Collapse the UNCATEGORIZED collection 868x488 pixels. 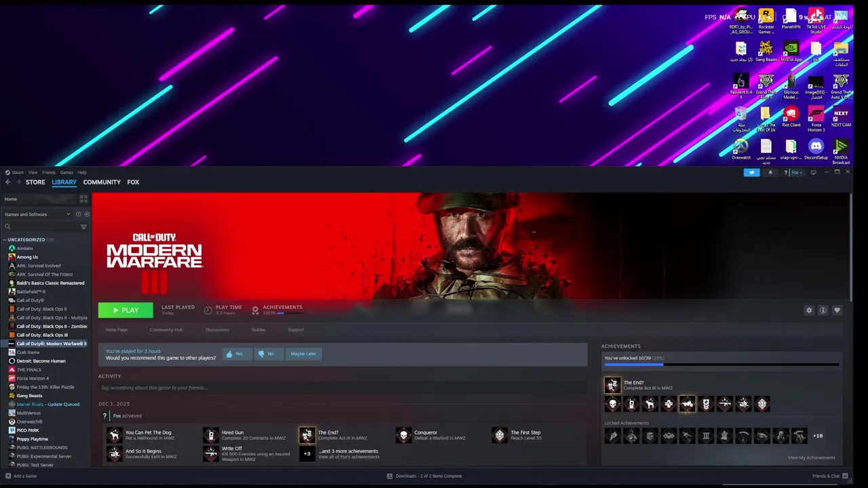5,240
